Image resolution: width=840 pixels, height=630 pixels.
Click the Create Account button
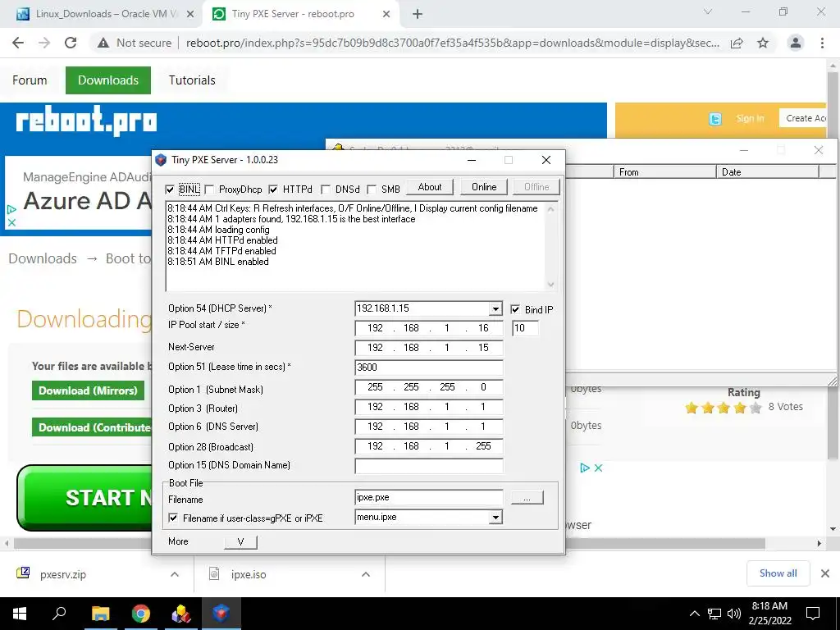pyautogui.click(x=804, y=118)
